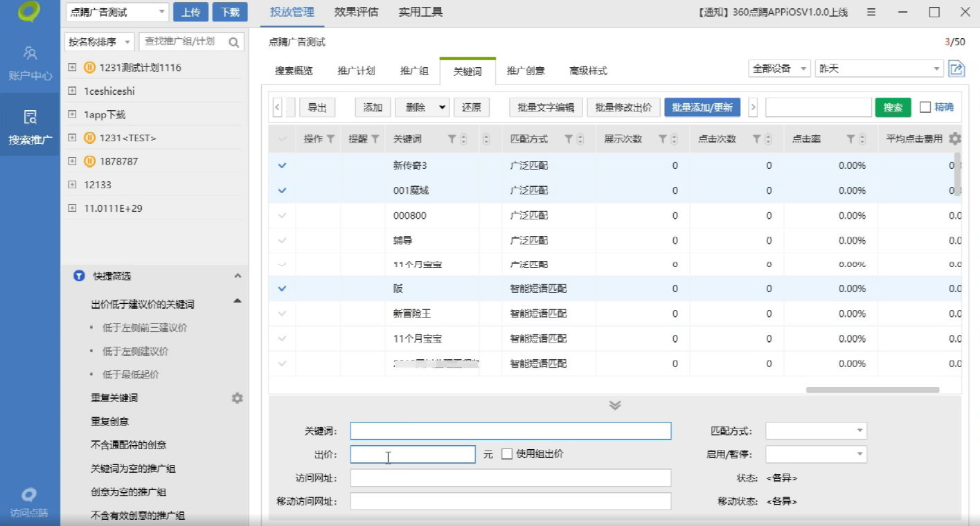Open the 删除 button dropdown arrow

443,107
